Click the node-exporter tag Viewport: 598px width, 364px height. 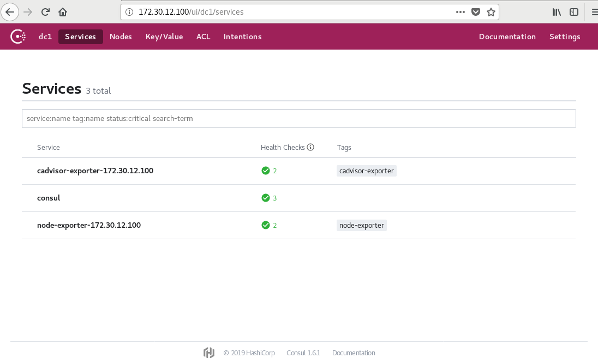pyautogui.click(x=362, y=226)
